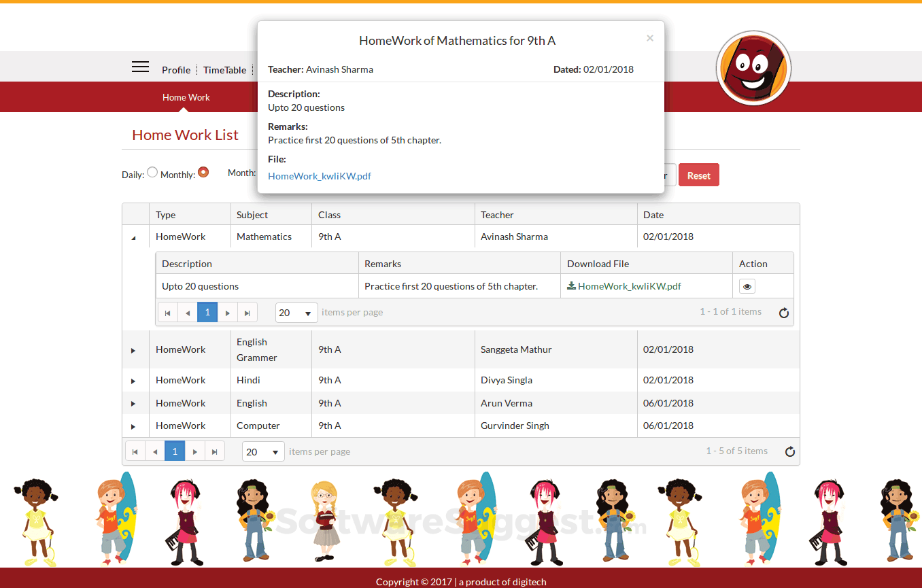Click the school mascot logo icon
The height and width of the screenshot is (588, 922).
click(x=753, y=69)
